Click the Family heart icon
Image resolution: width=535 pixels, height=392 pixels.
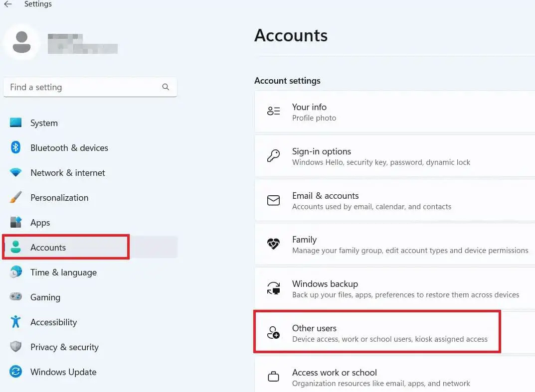[273, 244]
